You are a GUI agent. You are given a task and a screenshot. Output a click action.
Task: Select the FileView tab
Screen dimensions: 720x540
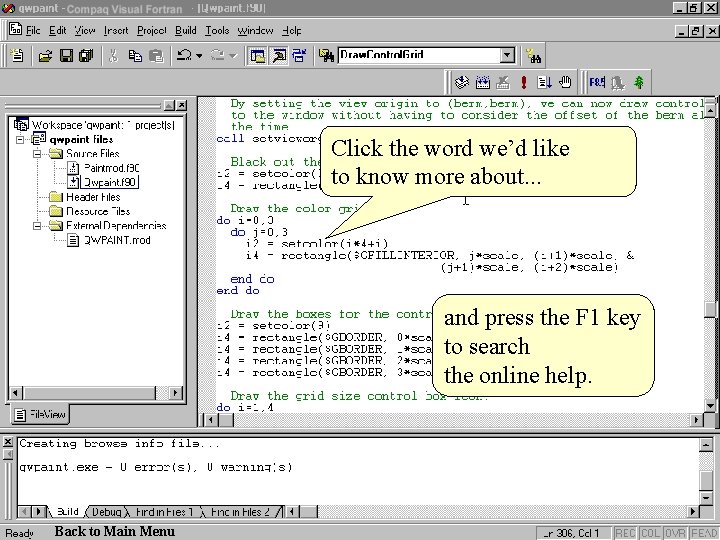pyautogui.click(x=42, y=413)
